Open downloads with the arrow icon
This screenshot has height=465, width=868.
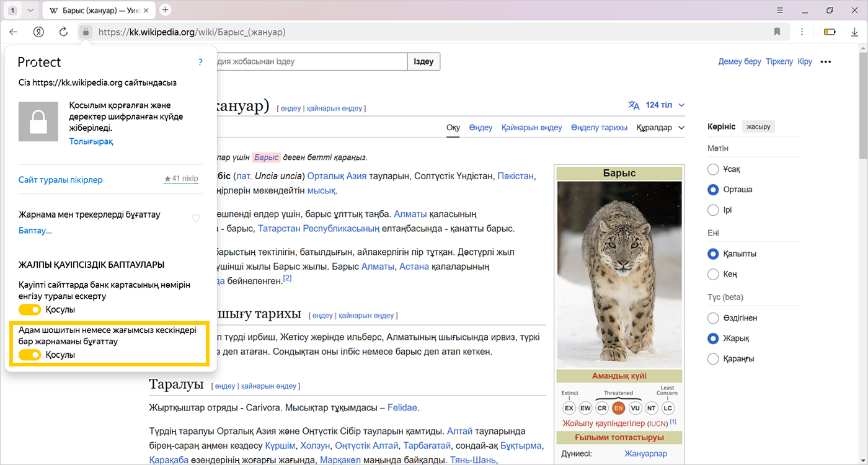pos(855,32)
